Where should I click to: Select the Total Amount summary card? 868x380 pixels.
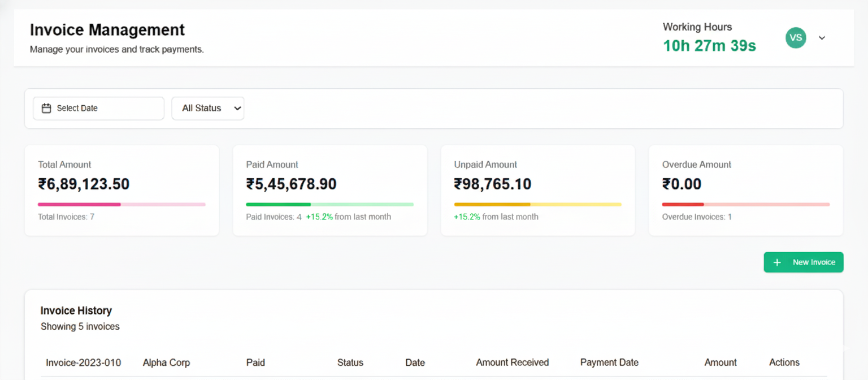click(121, 189)
